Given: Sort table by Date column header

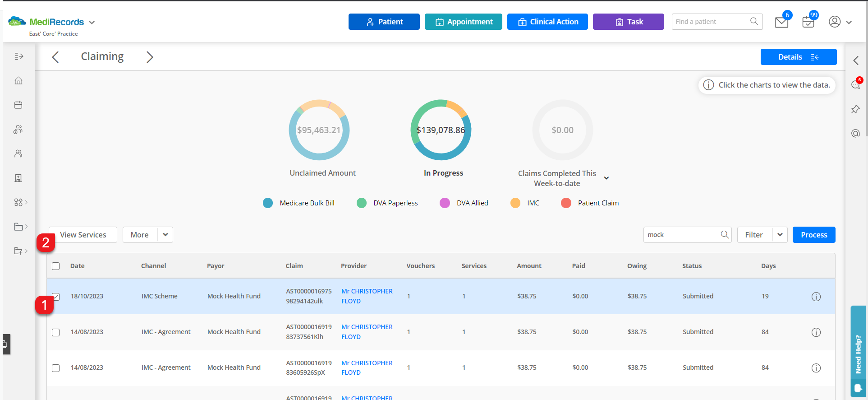Looking at the screenshot, I should pos(78,266).
